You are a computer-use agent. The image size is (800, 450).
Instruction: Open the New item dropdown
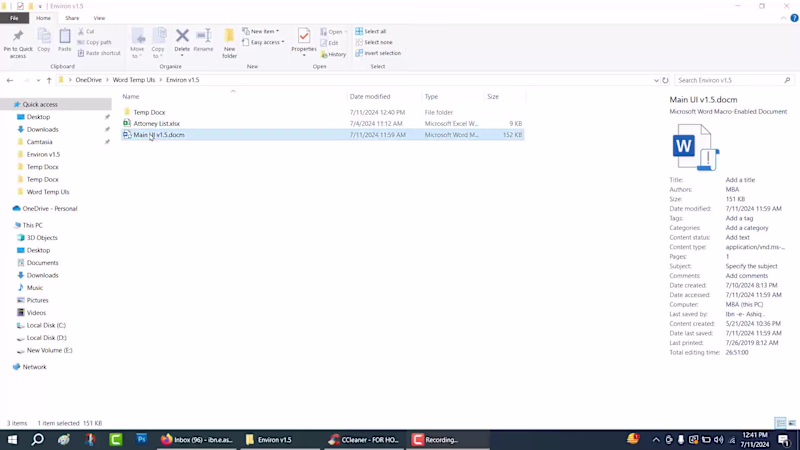261,32
